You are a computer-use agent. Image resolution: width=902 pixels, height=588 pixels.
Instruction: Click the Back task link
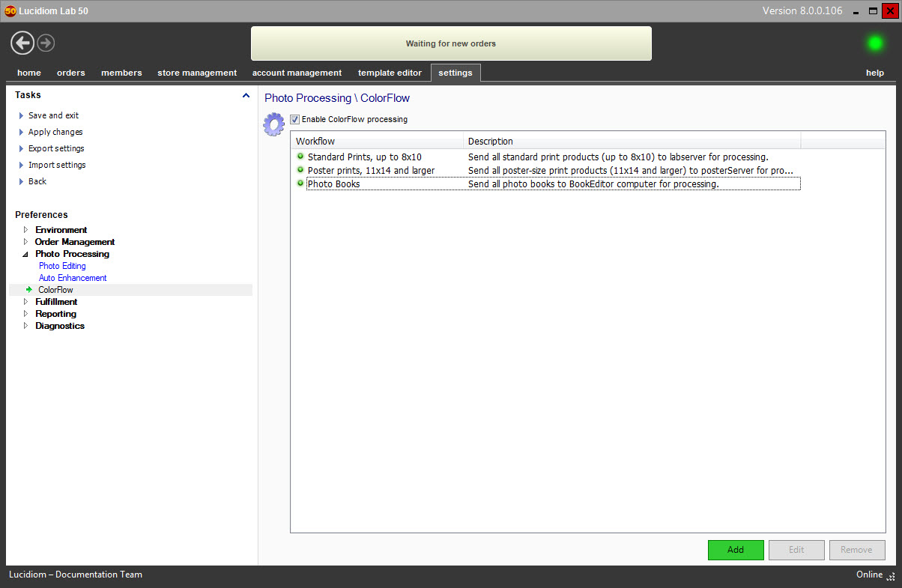37,181
